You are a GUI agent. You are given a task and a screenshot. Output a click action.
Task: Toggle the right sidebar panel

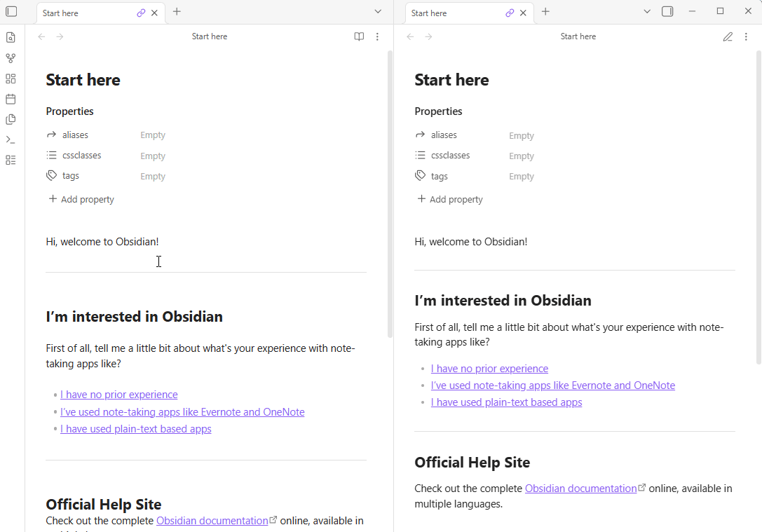click(667, 11)
